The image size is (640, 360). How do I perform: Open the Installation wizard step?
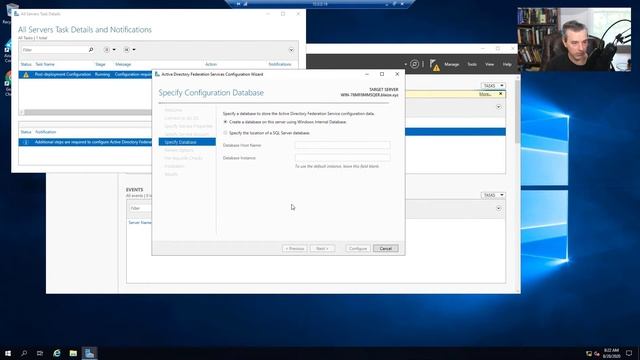174,166
